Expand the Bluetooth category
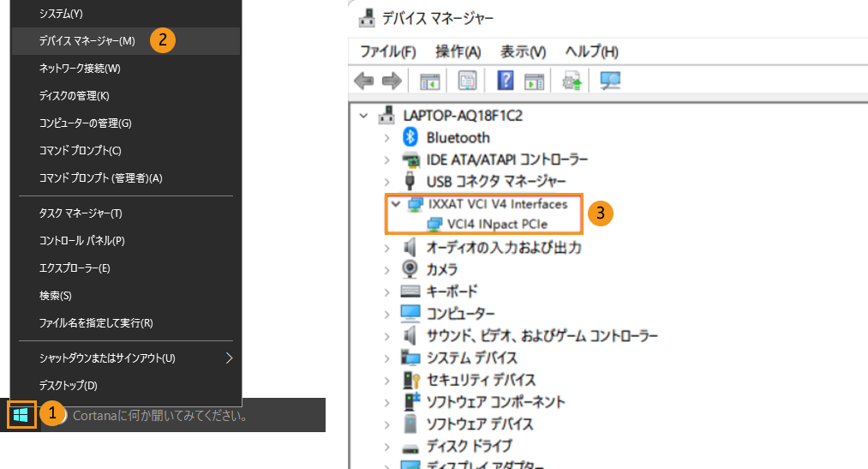 387,138
